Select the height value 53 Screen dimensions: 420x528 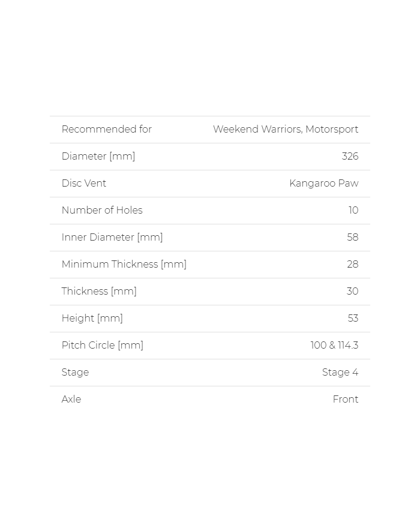tap(353, 319)
